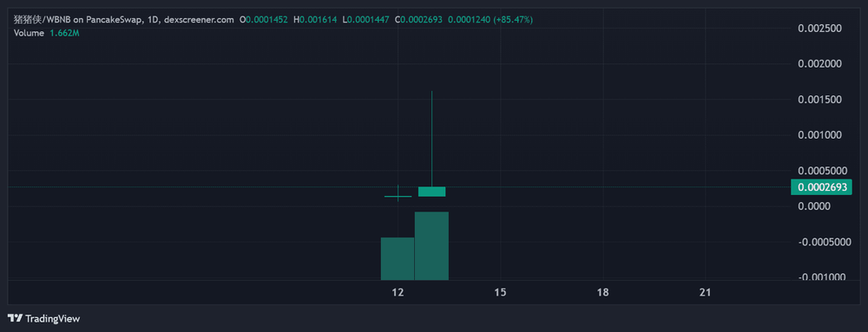Click the 1.662M volume value
The width and height of the screenshot is (868, 332).
64,33
